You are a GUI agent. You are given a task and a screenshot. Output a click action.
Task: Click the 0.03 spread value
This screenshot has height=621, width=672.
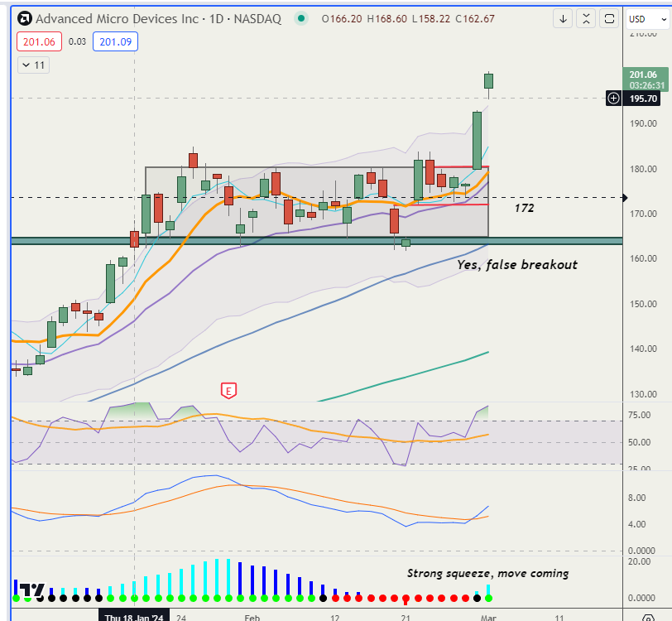pos(77,41)
